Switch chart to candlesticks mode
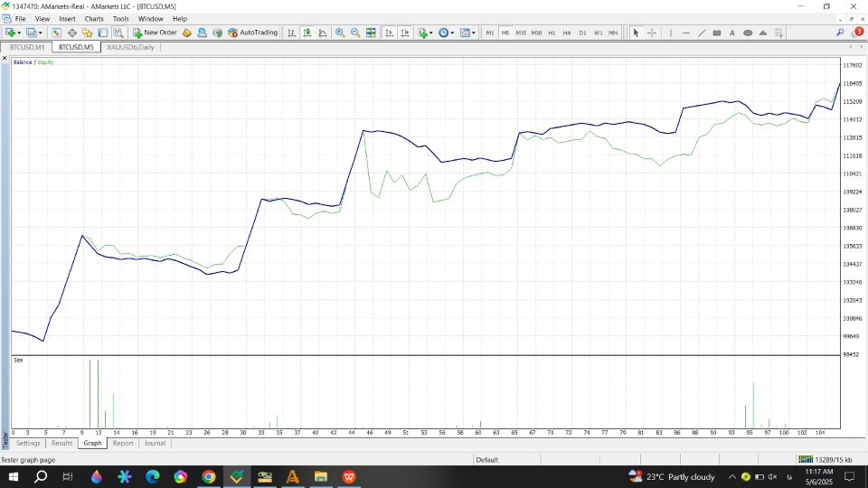Image resolution: width=868 pixels, height=488 pixels. tap(307, 33)
